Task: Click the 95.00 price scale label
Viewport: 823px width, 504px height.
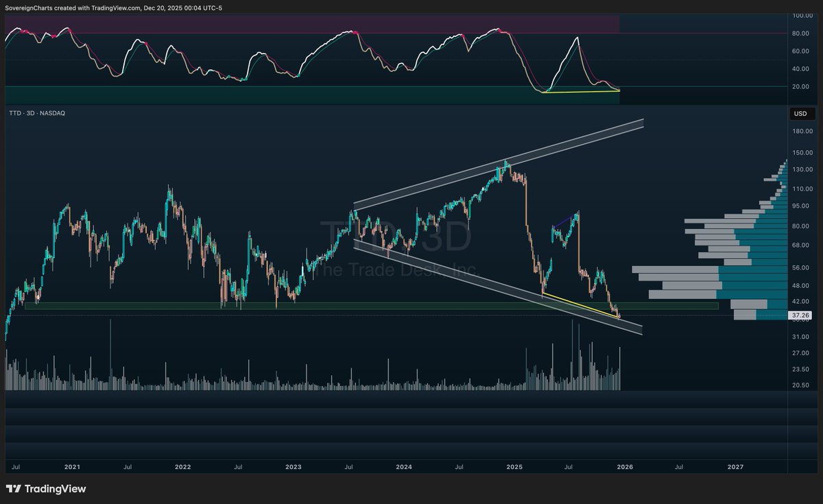Action: 800,206
